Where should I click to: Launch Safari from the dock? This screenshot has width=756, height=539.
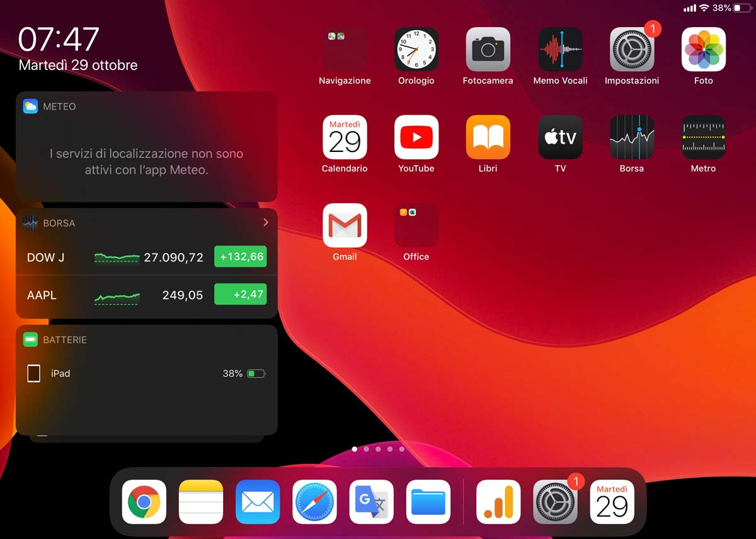[x=314, y=502]
